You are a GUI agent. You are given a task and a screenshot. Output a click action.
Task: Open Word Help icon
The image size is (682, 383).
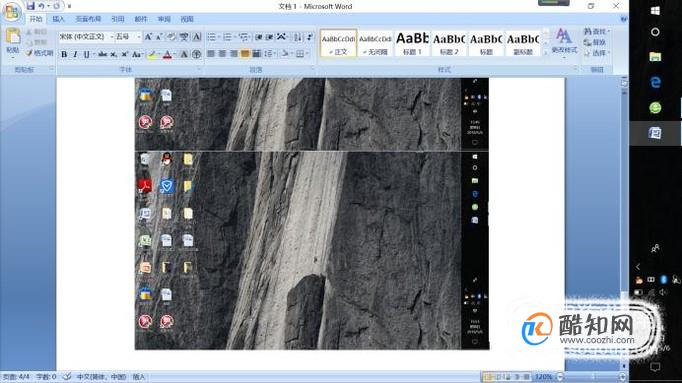624,19
